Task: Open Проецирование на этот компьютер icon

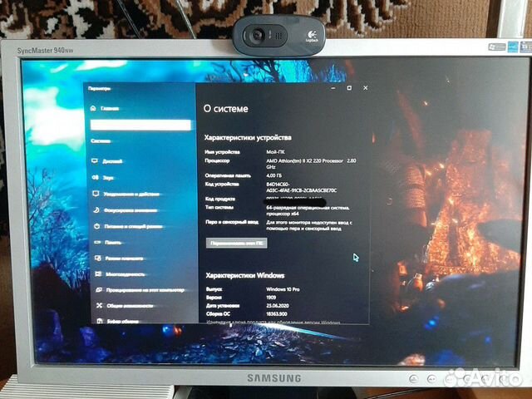Action: pos(99,290)
